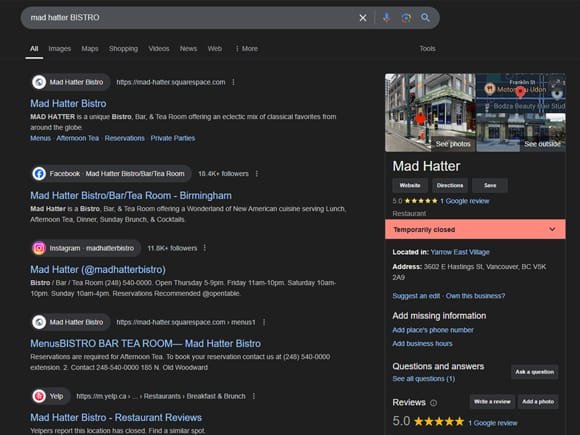Switch to the Images tab
The width and height of the screenshot is (580, 435).
click(60, 49)
